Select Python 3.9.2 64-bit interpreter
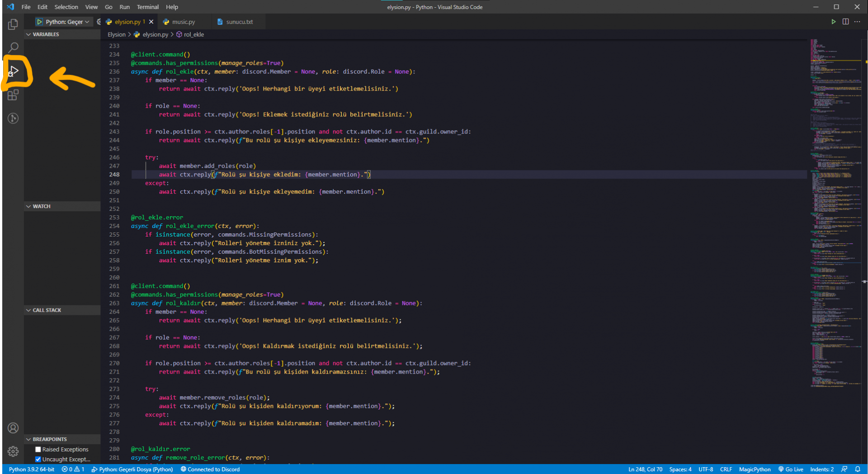 31,469
